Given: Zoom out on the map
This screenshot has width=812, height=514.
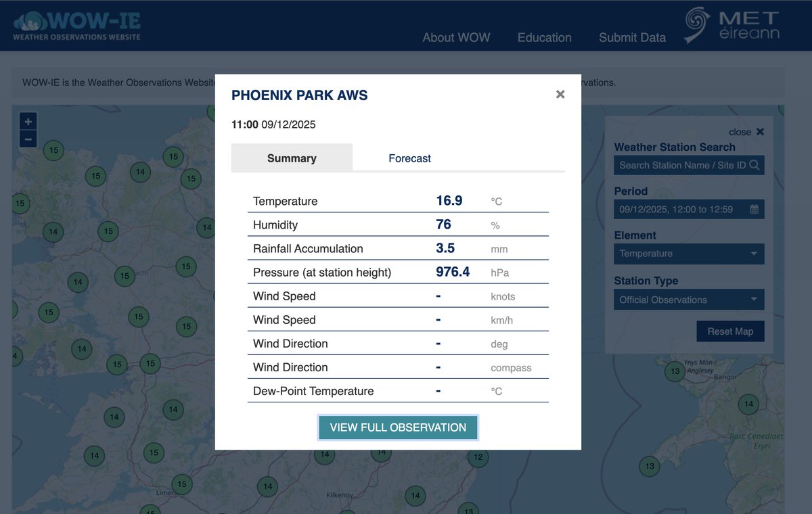Looking at the screenshot, I should coord(28,139).
